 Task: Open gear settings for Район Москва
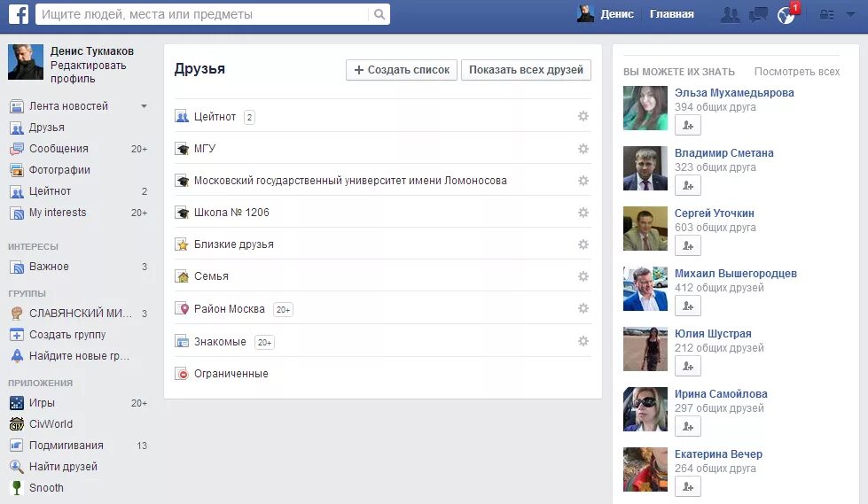click(x=583, y=308)
